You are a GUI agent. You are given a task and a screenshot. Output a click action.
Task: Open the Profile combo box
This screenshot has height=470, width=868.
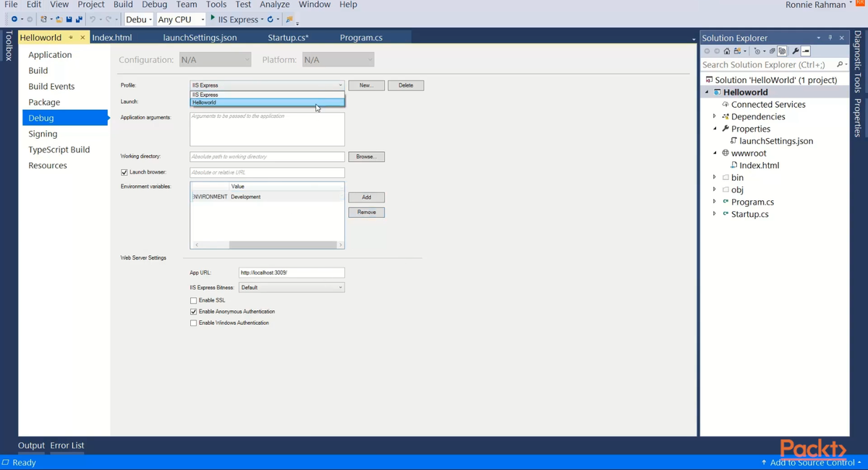pos(267,85)
